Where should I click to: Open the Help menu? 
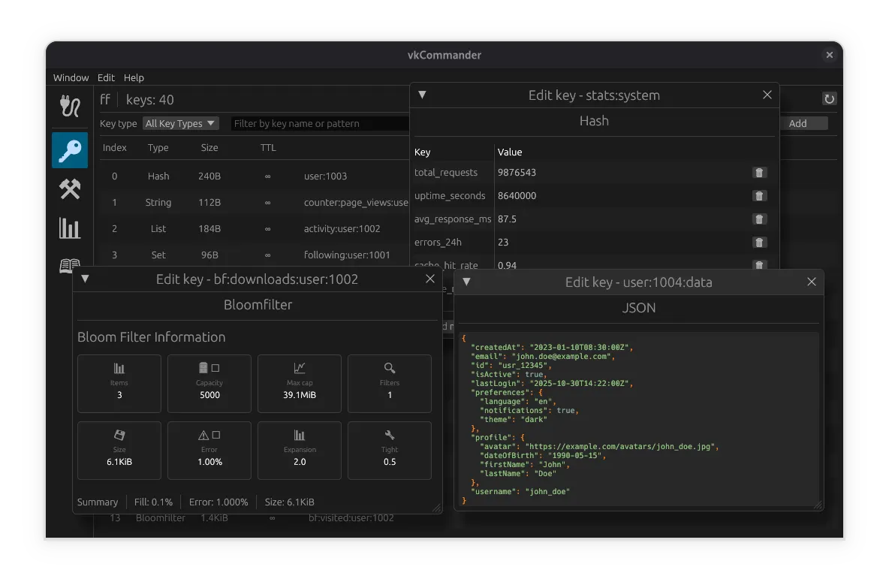click(134, 77)
